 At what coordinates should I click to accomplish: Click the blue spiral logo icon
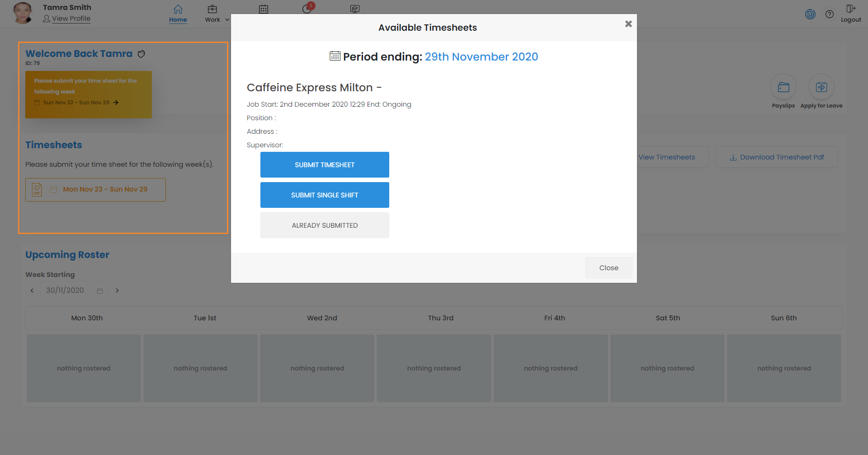pos(810,14)
